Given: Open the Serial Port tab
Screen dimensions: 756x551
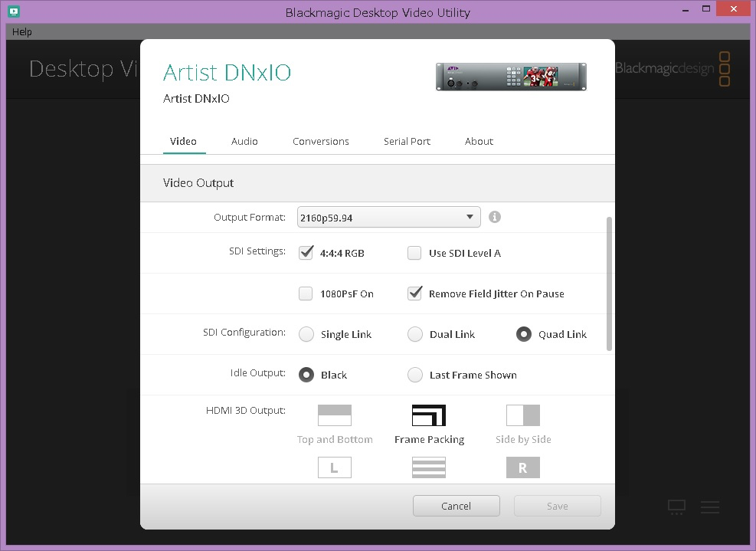Looking at the screenshot, I should click(407, 141).
